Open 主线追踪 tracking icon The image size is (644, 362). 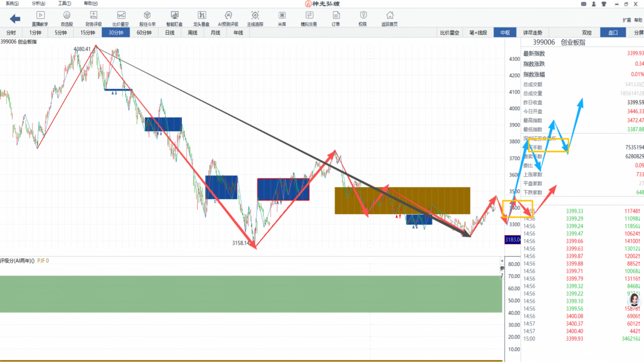click(x=255, y=19)
